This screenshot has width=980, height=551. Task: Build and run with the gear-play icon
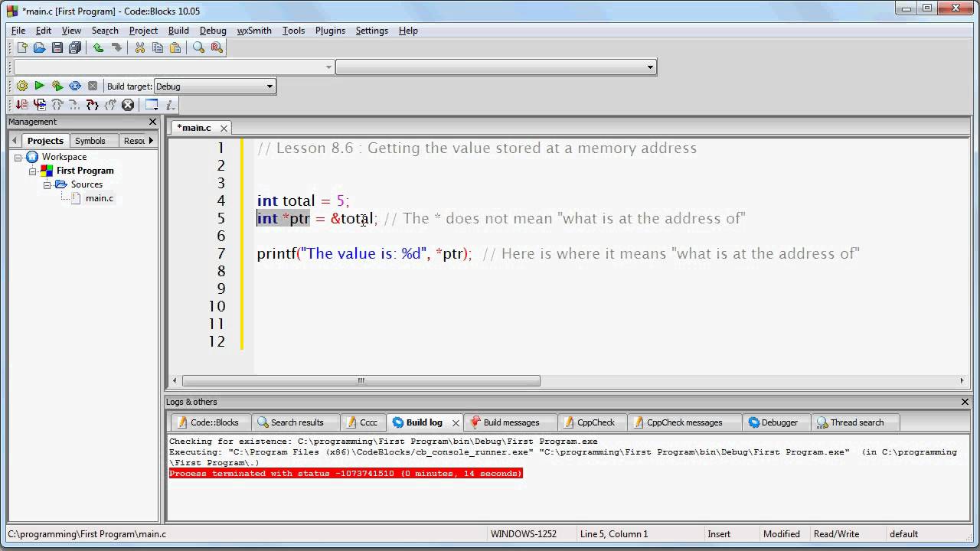57,86
